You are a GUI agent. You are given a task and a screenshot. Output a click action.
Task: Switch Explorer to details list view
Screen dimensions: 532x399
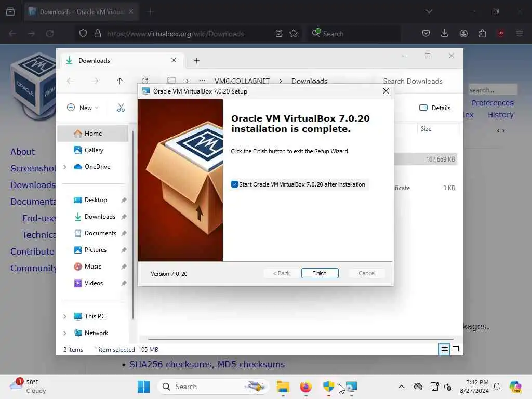[x=445, y=349]
